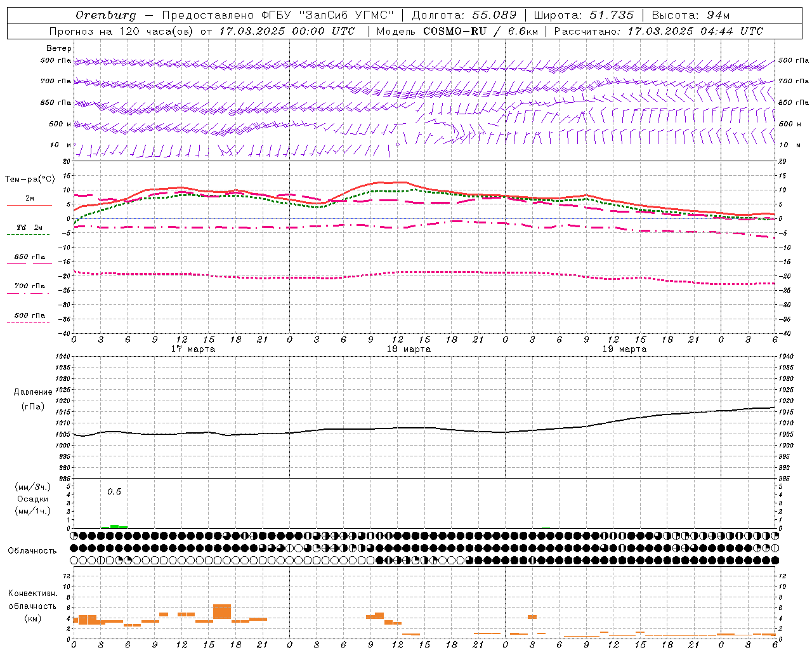
Task: Click the (гПа) unit label under Давление
Action: 33,407
